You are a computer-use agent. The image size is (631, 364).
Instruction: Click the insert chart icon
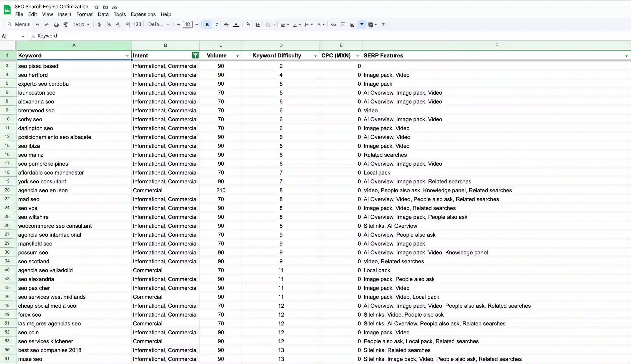[x=352, y=25]
